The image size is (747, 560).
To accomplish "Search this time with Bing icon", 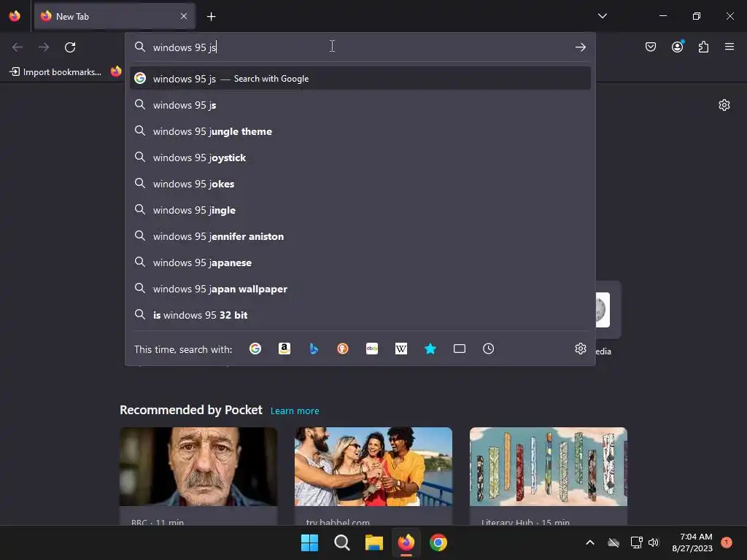I will [314, 349].
